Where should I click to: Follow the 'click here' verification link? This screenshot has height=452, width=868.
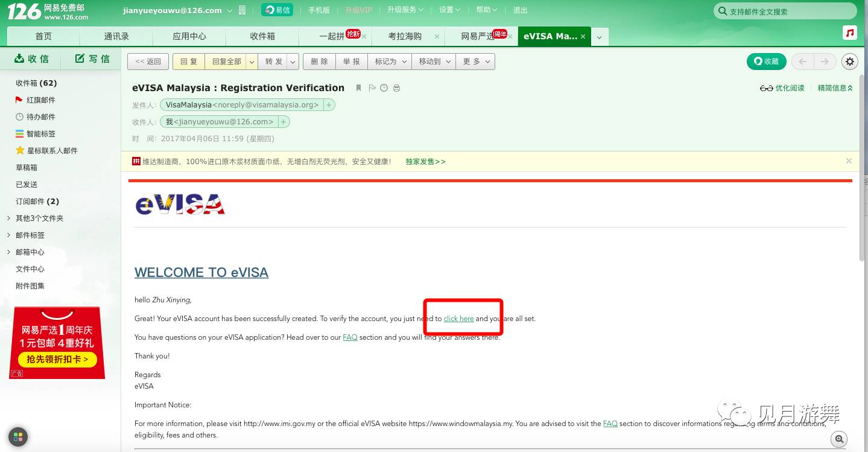(x=458, y=319)
